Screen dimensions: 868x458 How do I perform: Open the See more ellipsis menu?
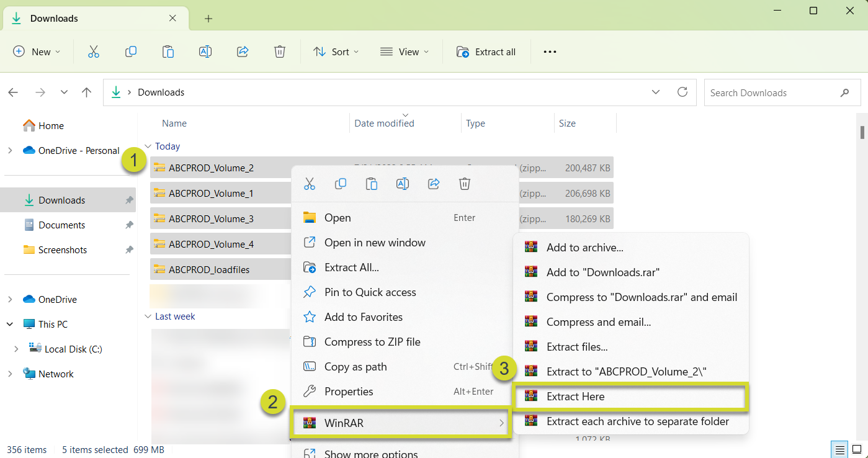tap(550, 52)
